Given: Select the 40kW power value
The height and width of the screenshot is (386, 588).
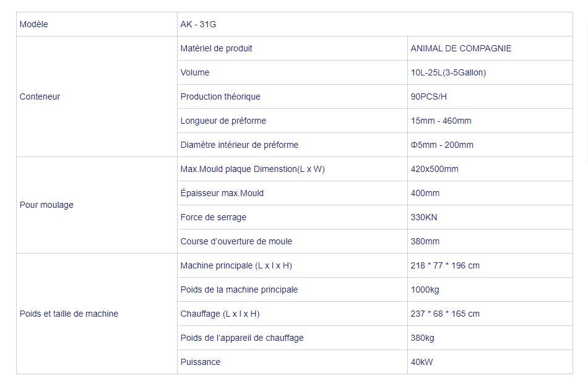Looking at the screenshot, I should coord(422,362).
